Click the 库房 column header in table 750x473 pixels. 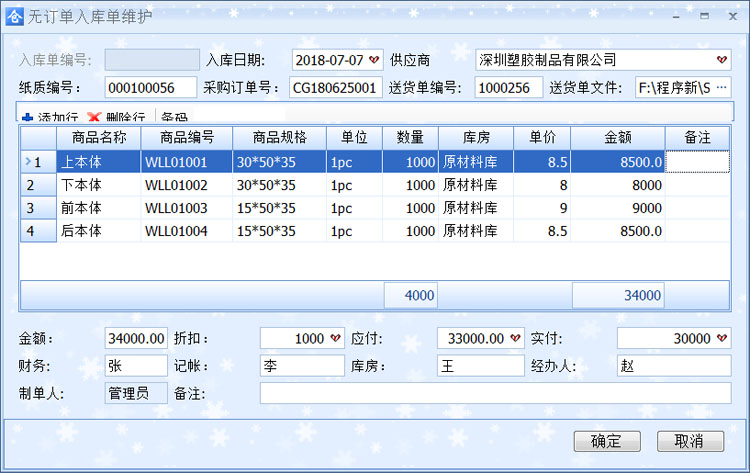click(x=476, y=138)
